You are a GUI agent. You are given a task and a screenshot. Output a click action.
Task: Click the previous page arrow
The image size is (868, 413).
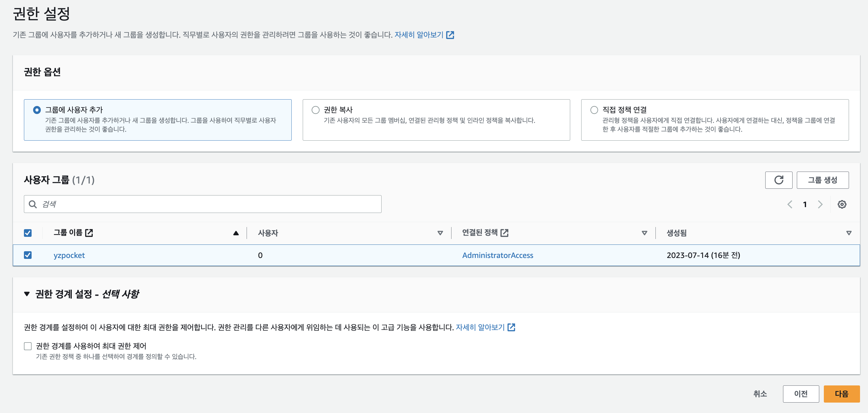pos(789,204)
